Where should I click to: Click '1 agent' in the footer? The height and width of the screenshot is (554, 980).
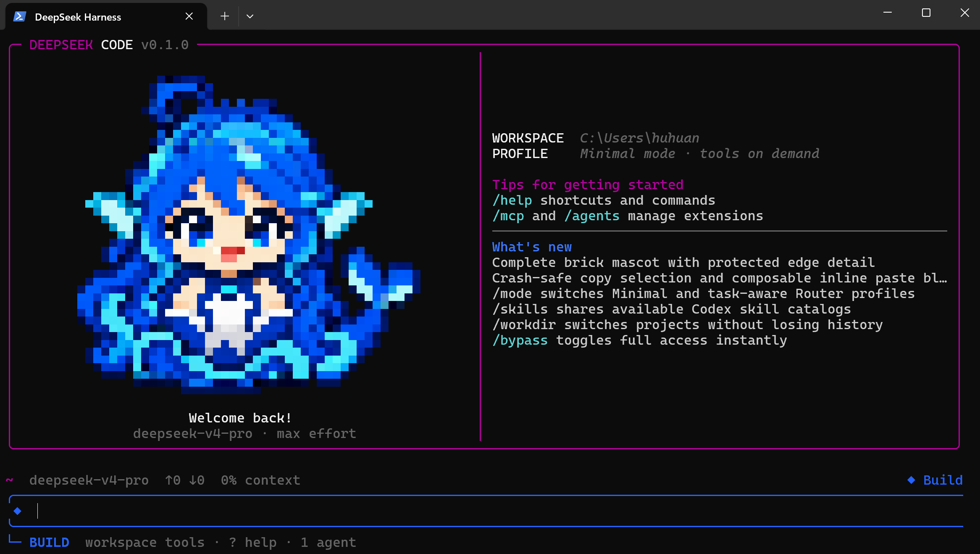tap(328, 542)
